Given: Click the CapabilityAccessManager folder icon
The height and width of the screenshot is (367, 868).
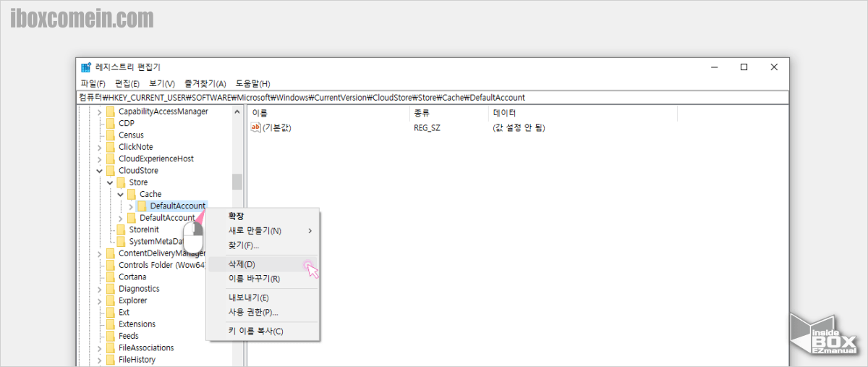Looking at the screenshot, I should click(x=111, y=111).
